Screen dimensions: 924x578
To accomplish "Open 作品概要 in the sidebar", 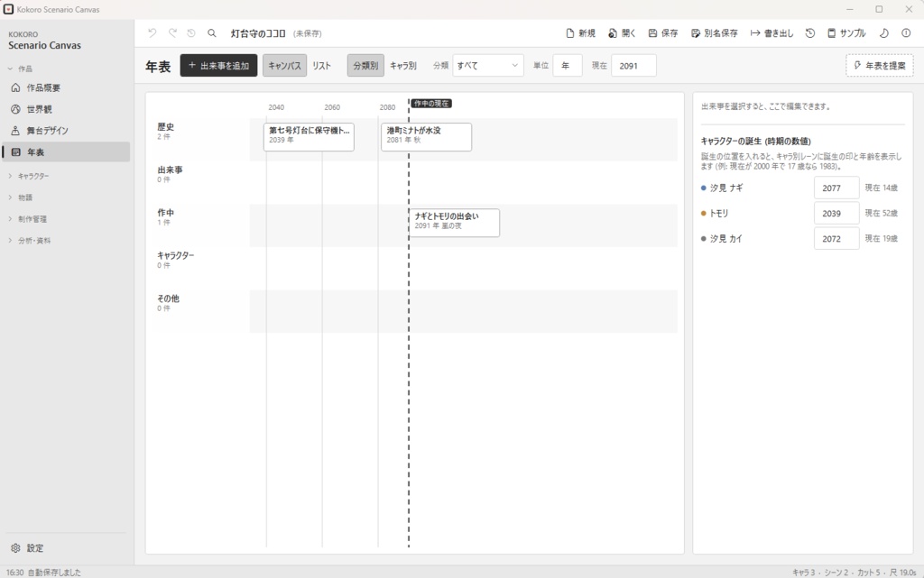I will click(x=66, y=87).
